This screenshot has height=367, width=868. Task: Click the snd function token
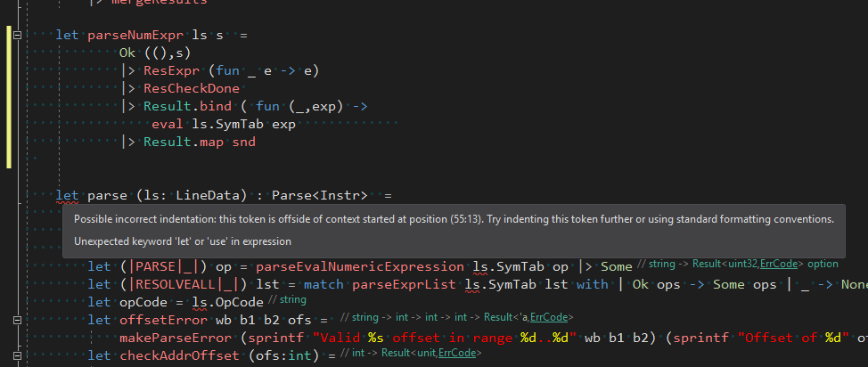point(243,143)
